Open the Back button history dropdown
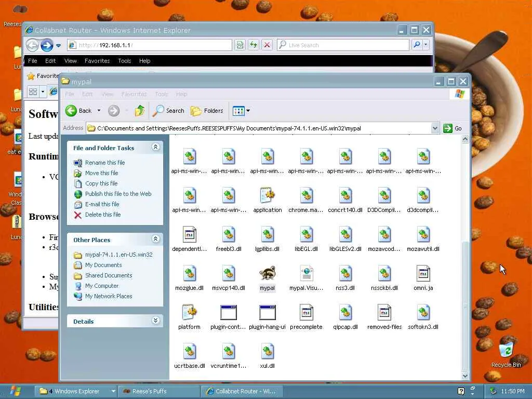This screenshot has width=532, height=399. tap(99, 111)
